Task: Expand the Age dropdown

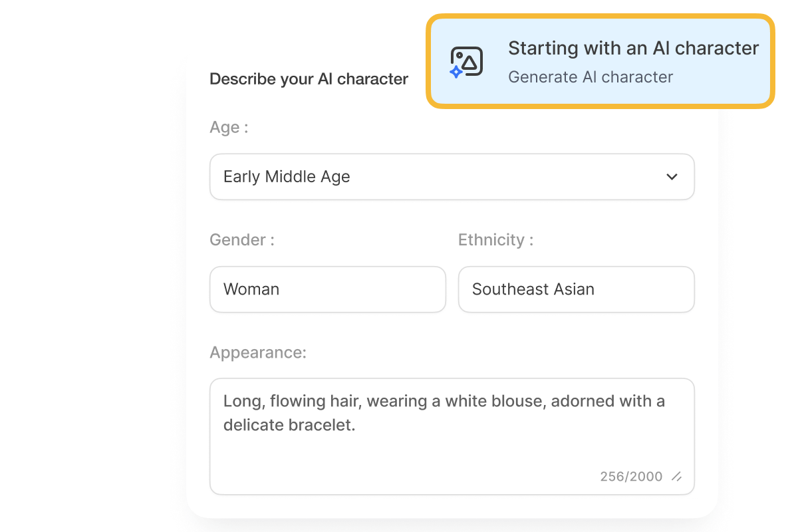Action: (x=452, y=177)
